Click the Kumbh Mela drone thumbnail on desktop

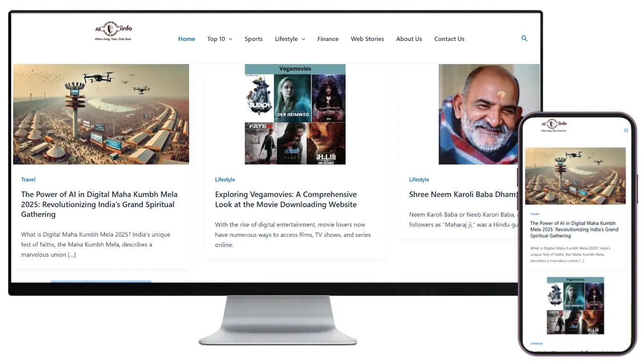pyautogui.click(x=101, y=114)
